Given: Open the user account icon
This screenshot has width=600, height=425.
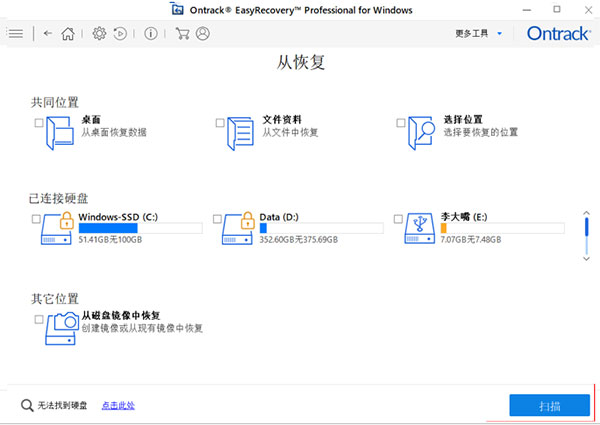Looking at the screenshot, I should (x=203, y=34).
